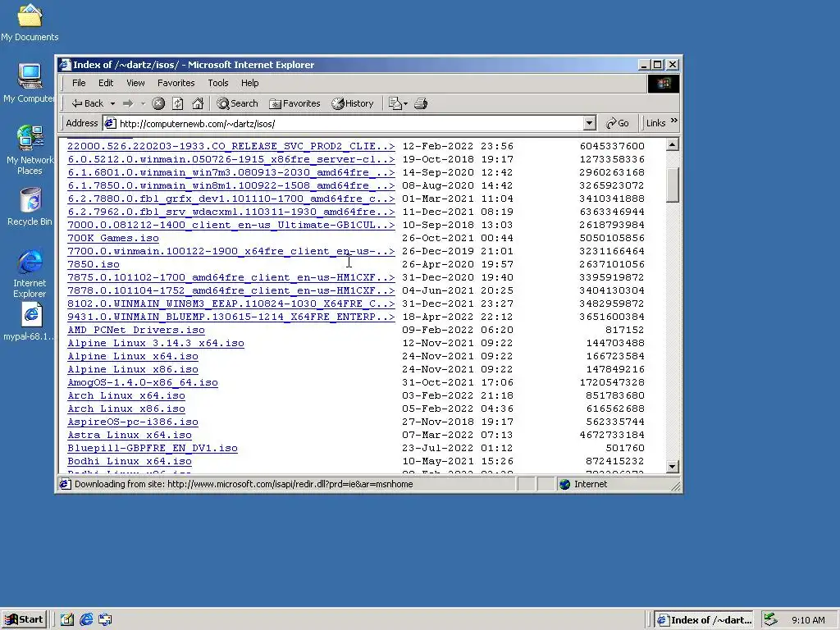Open the Edit menu
Image resolution: width=840 pixels, height=630 pixels.
tap(106, 83)
